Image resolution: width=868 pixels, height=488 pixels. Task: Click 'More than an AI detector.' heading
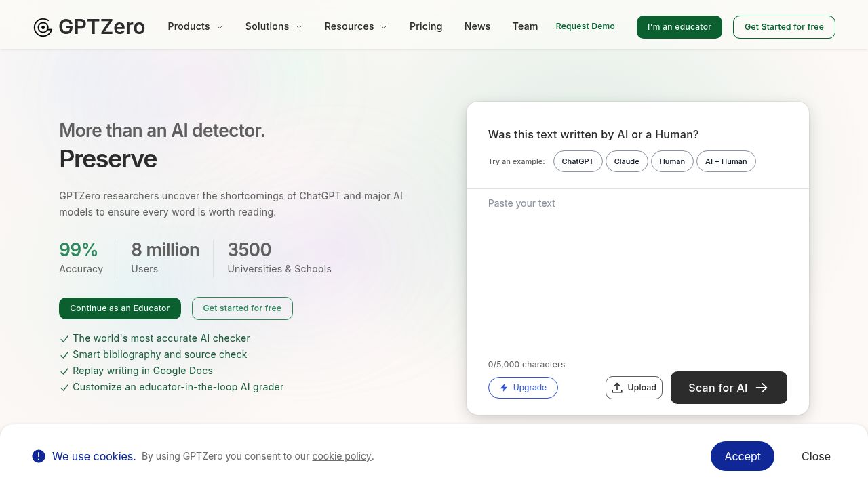(162, 130)
